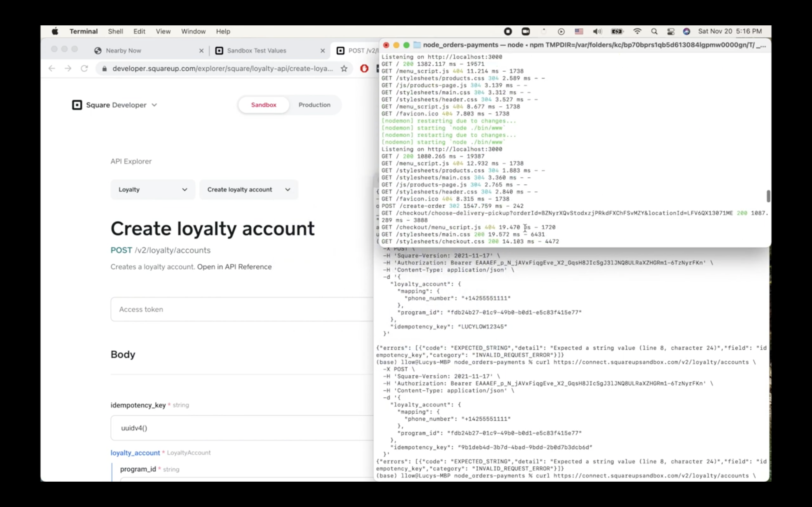
Task: Bookmark page with the star icon
Action: (x=344, y=68)
